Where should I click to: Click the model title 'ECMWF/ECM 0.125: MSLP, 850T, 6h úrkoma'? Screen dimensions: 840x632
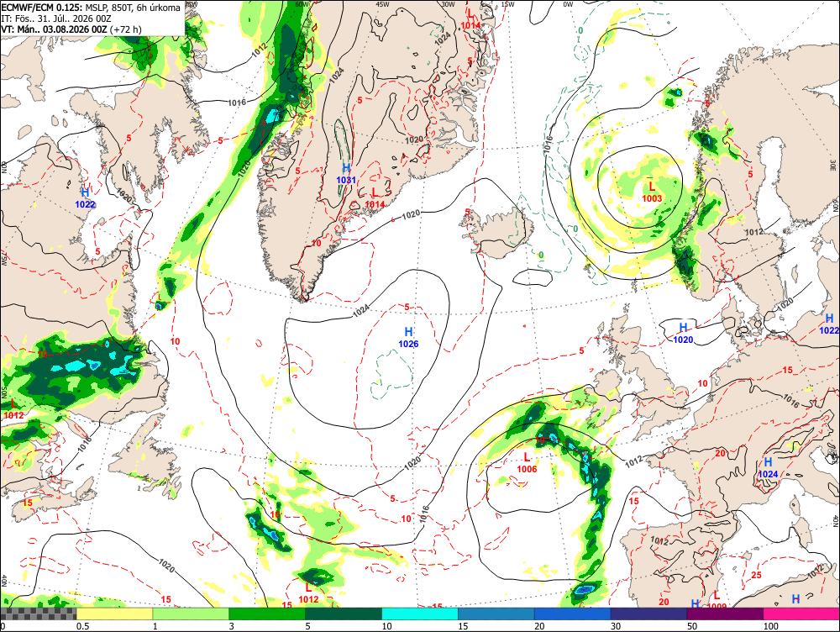coord(91,8)
